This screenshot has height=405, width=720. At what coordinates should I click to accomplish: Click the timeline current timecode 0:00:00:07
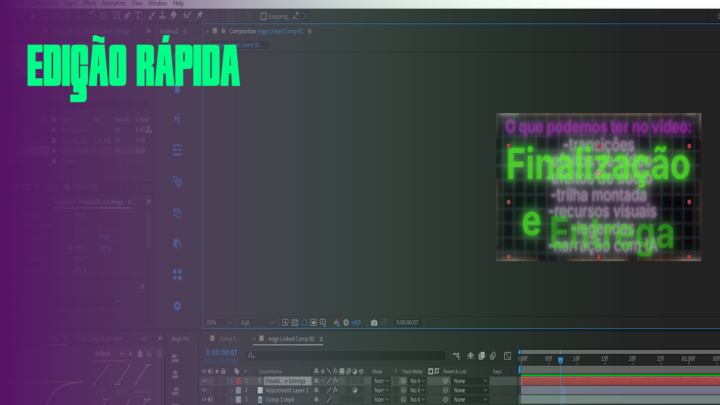(220, 353)
